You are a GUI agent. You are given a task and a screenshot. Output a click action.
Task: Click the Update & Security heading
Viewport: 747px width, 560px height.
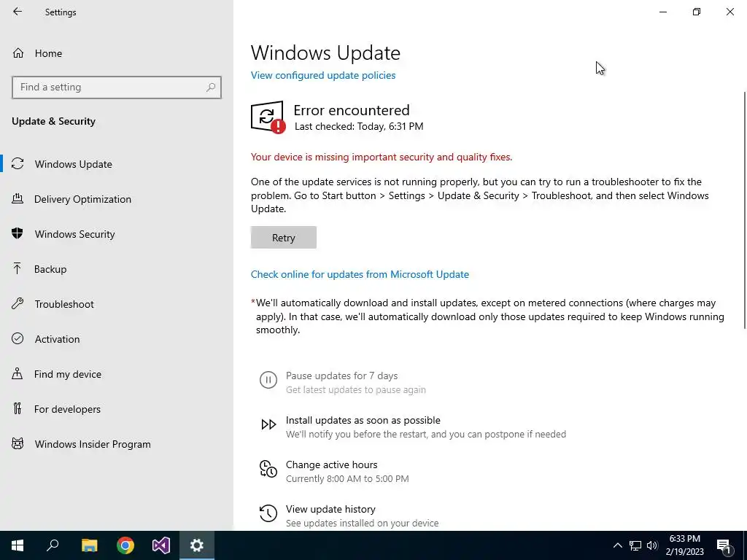point(53,121)
